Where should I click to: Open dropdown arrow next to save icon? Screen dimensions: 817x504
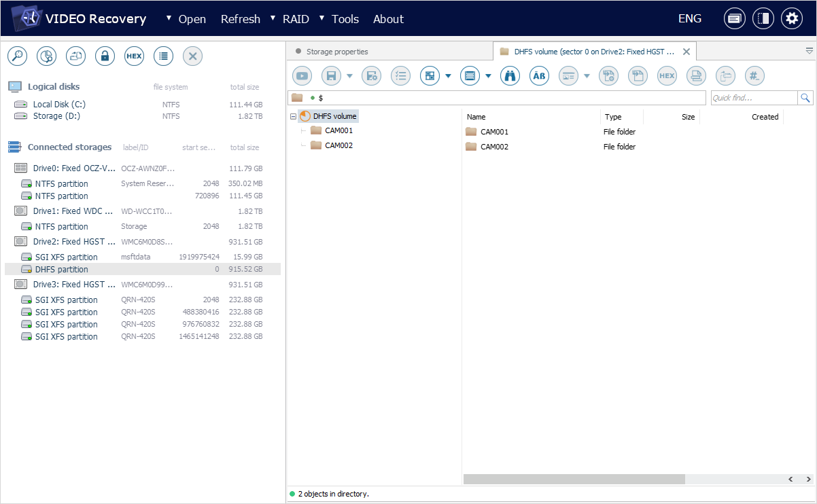349,76
